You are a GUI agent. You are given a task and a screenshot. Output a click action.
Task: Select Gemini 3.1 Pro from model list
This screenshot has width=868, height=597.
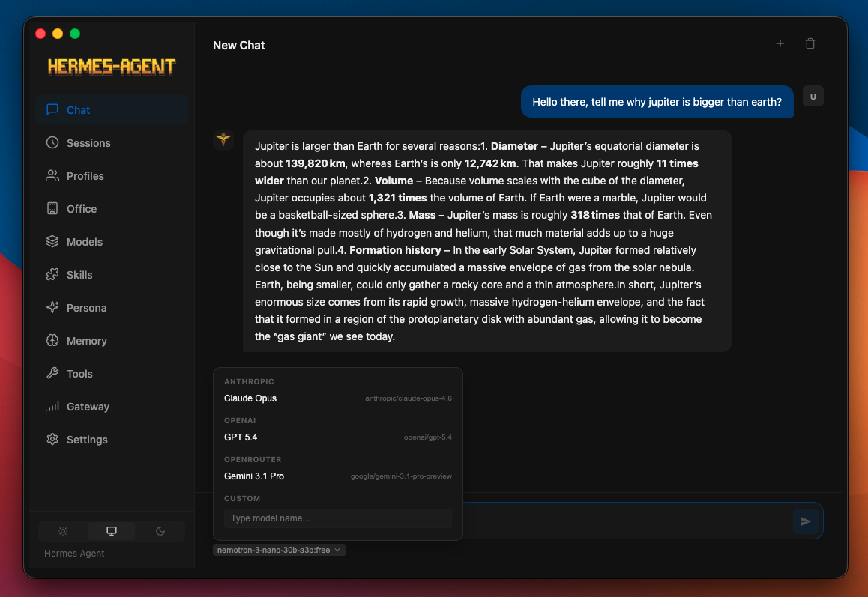point(337,476)
